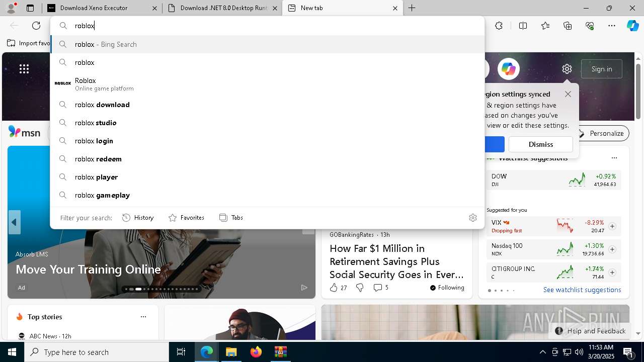Filter search by Tabs
Viewport: 644px width, 362px height.
click(x=231, y=218)
